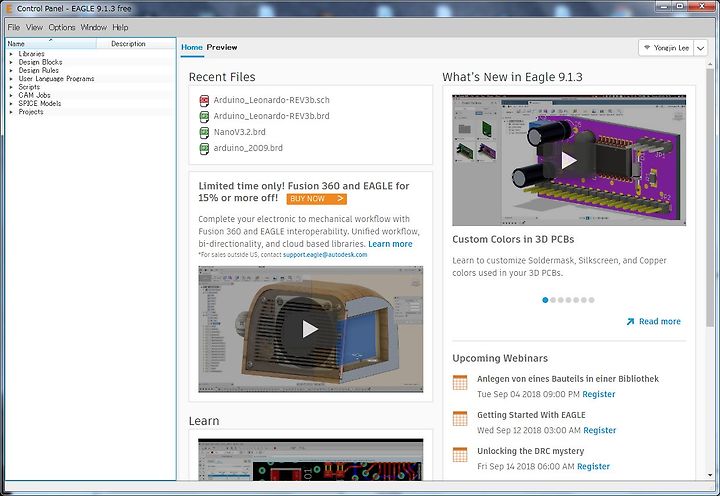The height and width of the screenshot is (496, 720).
Task: Click the scrollbar down arrow
Action: (x=710, y=476)
